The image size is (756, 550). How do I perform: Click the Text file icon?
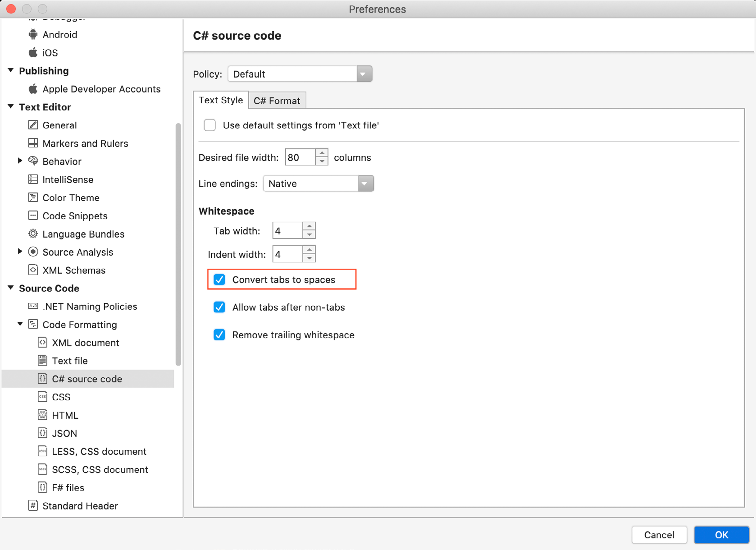[x=42, y=360]
